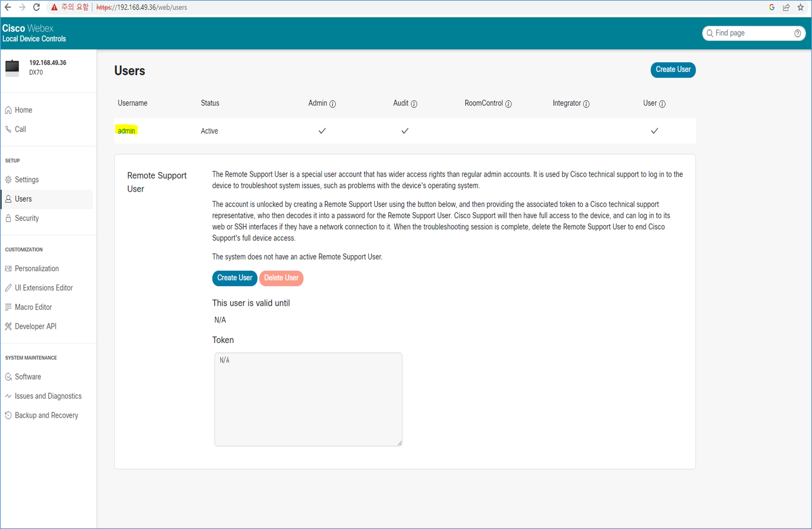Viewport: 812px width, 529px height.
Task: Click the Admin role info icon
Action: (x=333, y=104)
